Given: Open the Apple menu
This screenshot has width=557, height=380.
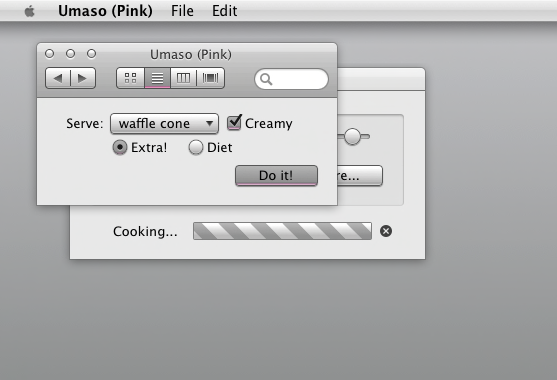Looking at the screenshot, I should (29, 11).
